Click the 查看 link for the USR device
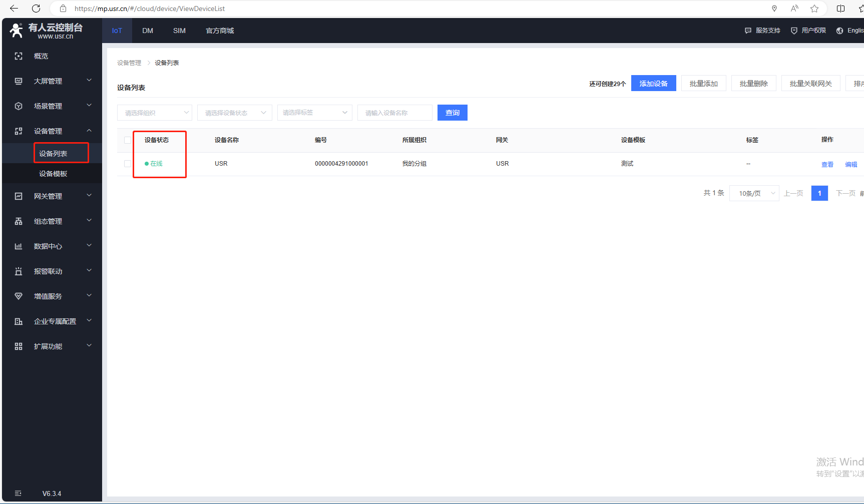 827,164
